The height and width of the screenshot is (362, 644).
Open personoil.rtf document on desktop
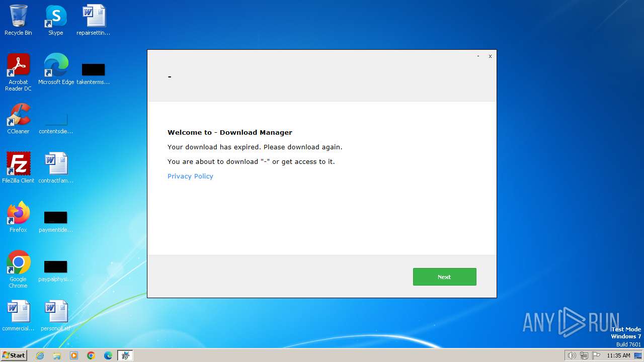pyautogui.click(x=56, y=316)
